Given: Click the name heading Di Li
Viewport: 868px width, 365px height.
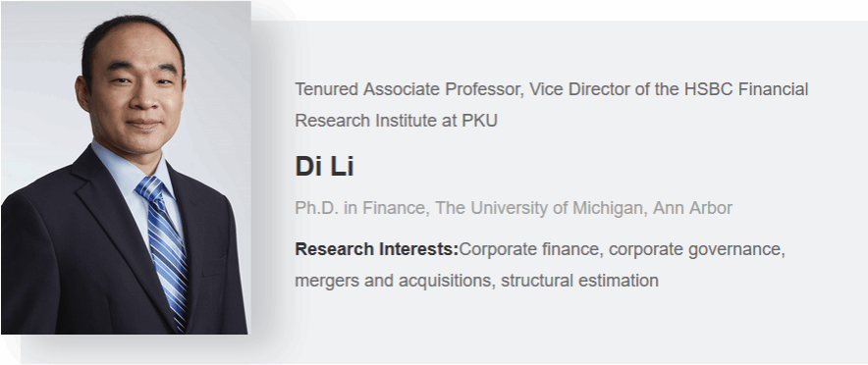Looking at the screenshot, I should [324, 167].
